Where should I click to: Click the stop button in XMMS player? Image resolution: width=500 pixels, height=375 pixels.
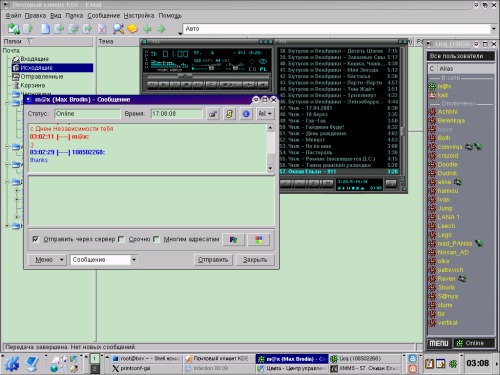pyautogui.click(x=186, y=85)
